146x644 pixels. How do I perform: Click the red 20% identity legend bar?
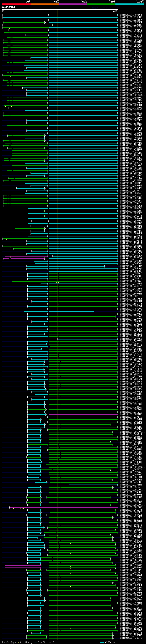[16, 4]
